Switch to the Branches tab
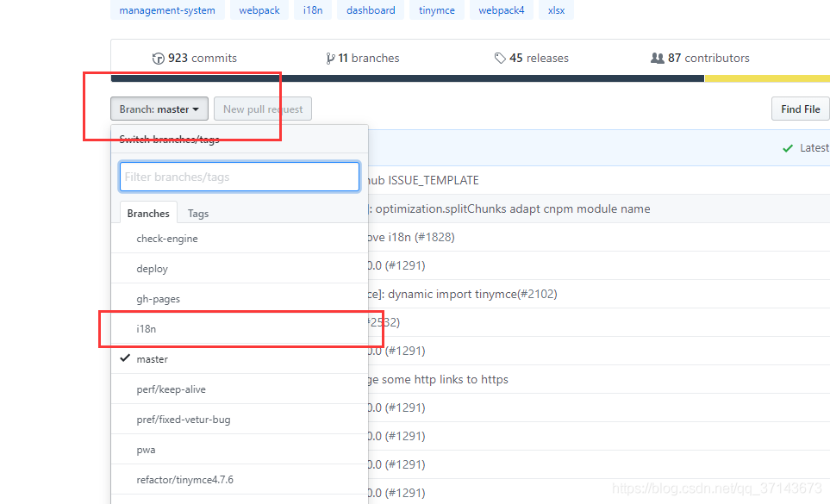830x504 pixels. click(x=148, y=214)
